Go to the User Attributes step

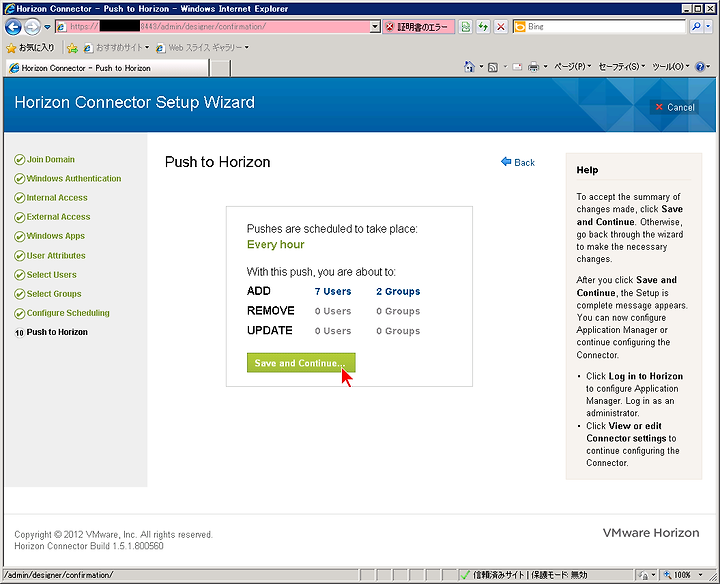[x=56, y=256]
